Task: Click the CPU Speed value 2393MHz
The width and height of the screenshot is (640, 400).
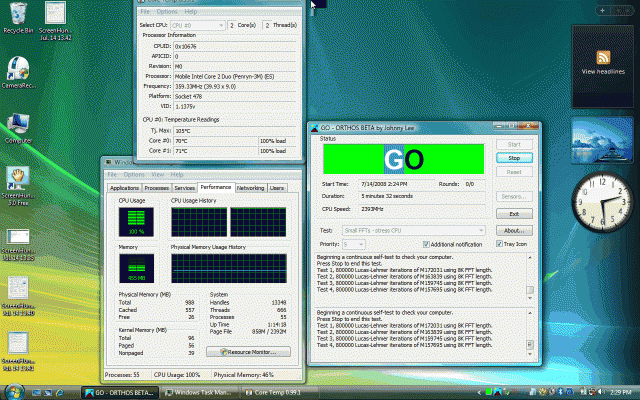Action: pos(372,209)
